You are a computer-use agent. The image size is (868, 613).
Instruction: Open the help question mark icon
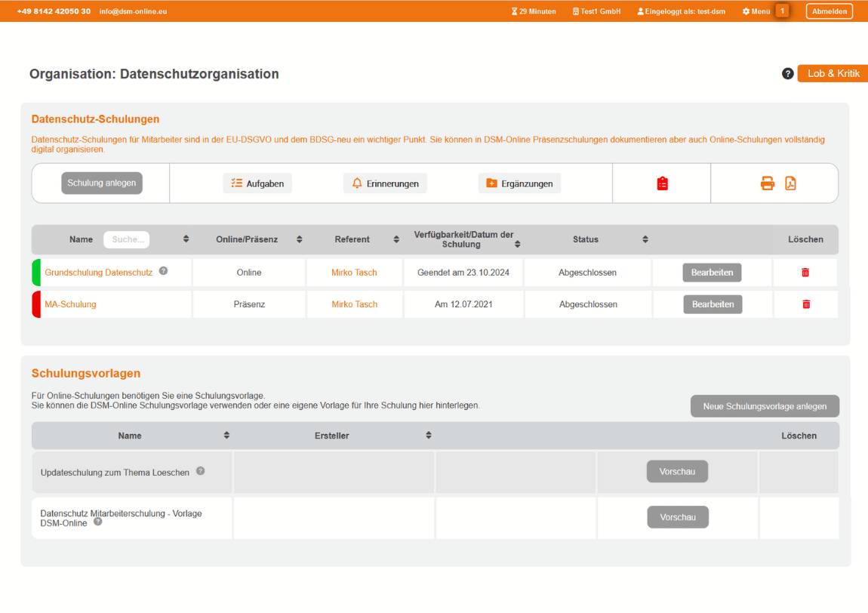click(x=787, y=74)
